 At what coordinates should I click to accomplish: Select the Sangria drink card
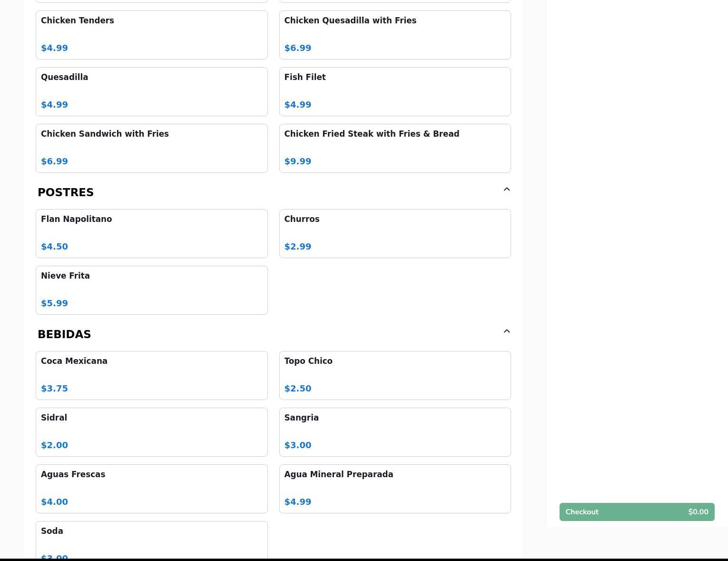pyautogui.click(x=394, y=432)
